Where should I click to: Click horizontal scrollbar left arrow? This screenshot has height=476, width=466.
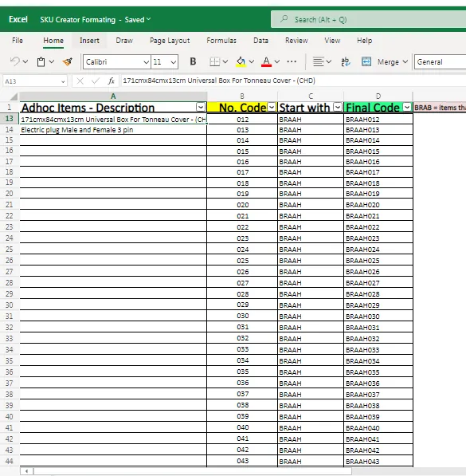click(x=27, y=471)
